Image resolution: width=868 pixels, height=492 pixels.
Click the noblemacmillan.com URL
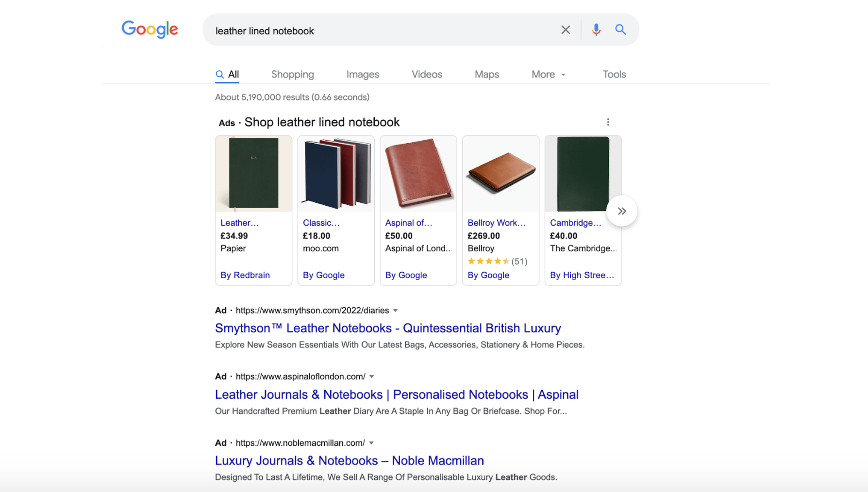(x=300, y=443)
